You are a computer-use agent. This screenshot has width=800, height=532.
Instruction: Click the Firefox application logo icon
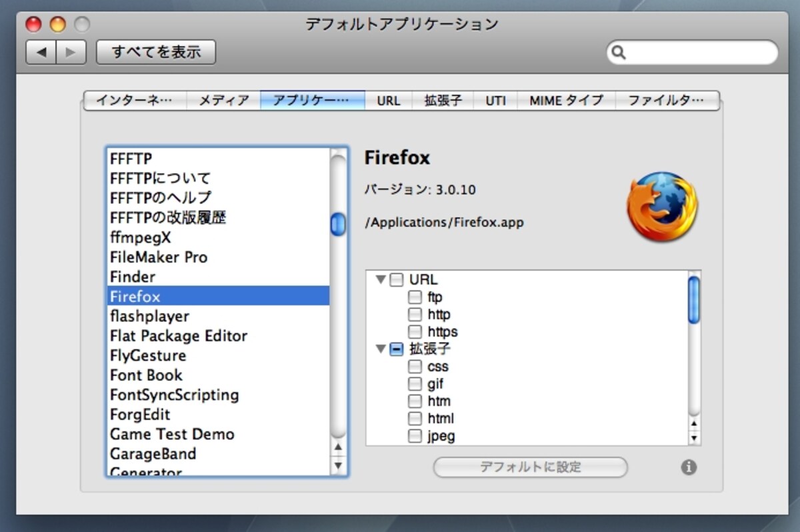[x=662, y=207]
